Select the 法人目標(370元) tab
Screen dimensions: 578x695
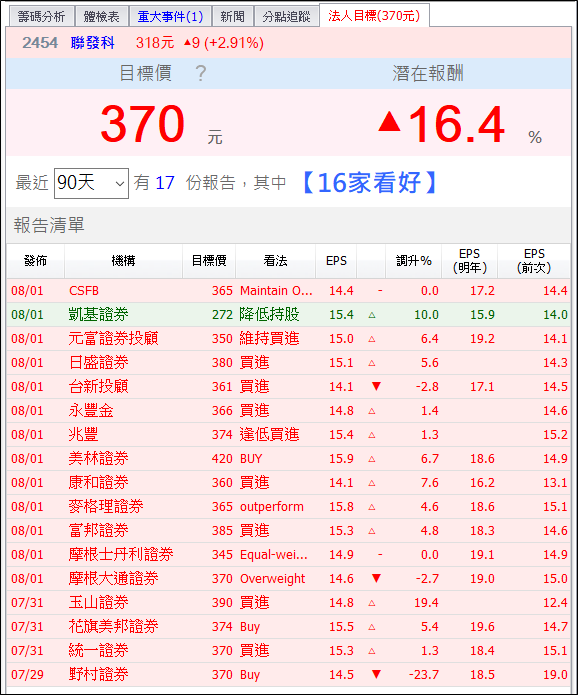tap(374, 16)
